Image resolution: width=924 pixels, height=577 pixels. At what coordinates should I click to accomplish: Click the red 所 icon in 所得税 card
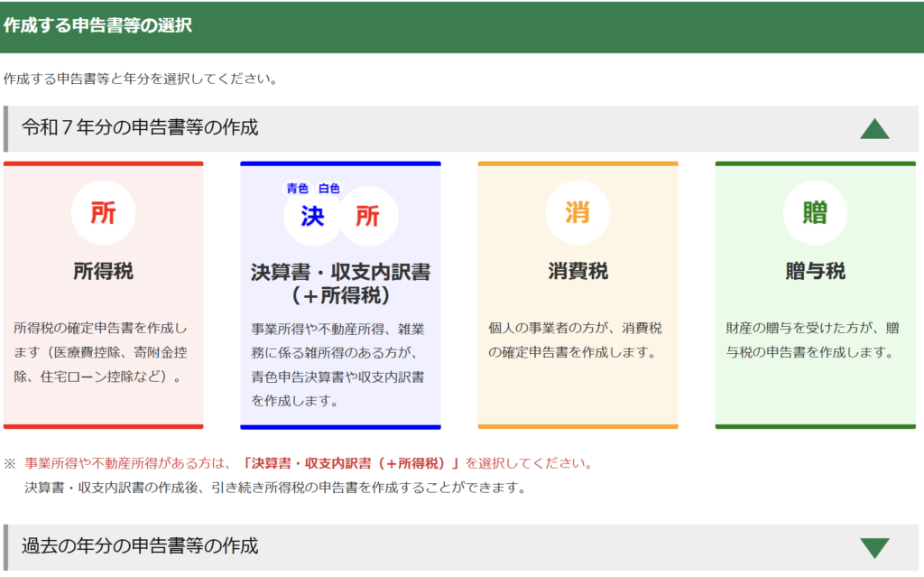pyautogui.click(x=103, y=213)
